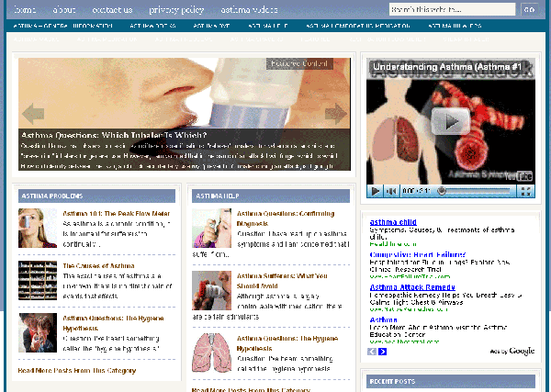
Task: Open the contact us menu item
Action: point(112,10)
